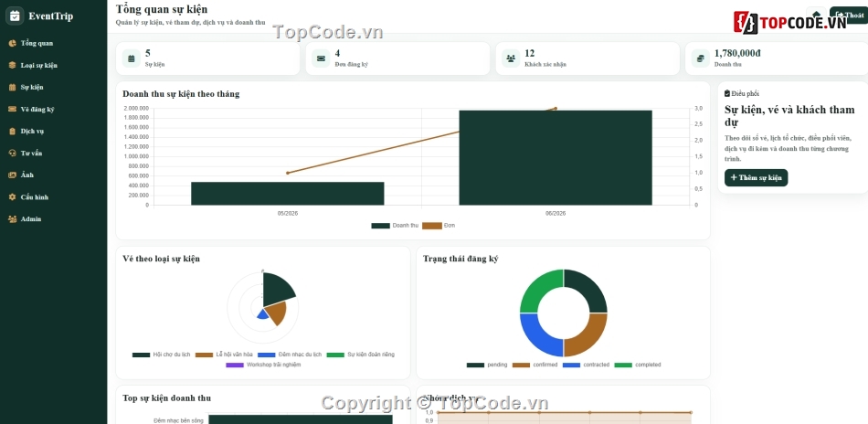Open Dịch vụ via its clipboard icon
The image size is (868, 424).
tap(12, 132)
